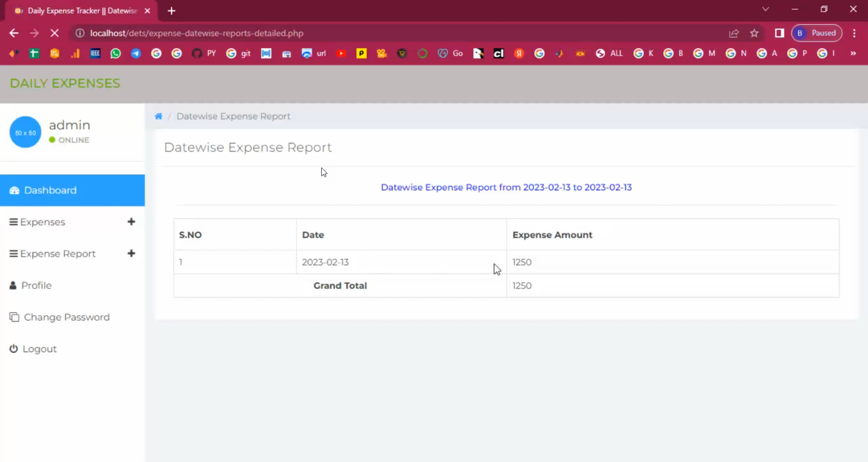Open the Profile page
The width and height of the screenshot is (868, 462).
pos(36,286)
